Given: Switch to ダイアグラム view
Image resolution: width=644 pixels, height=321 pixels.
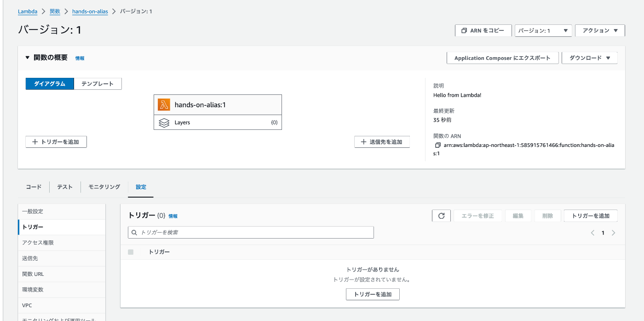Looking at the screenshot, I should [50, 84].
